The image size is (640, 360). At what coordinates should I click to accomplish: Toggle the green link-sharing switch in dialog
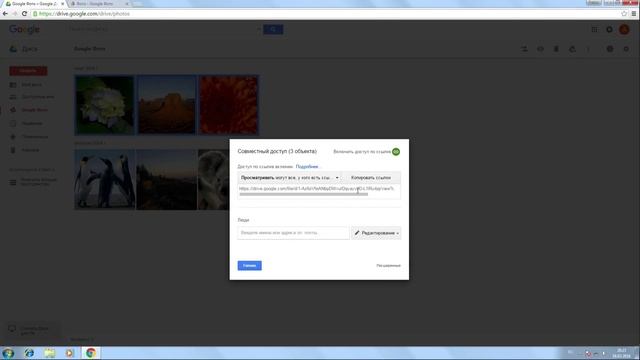(396, 152)
